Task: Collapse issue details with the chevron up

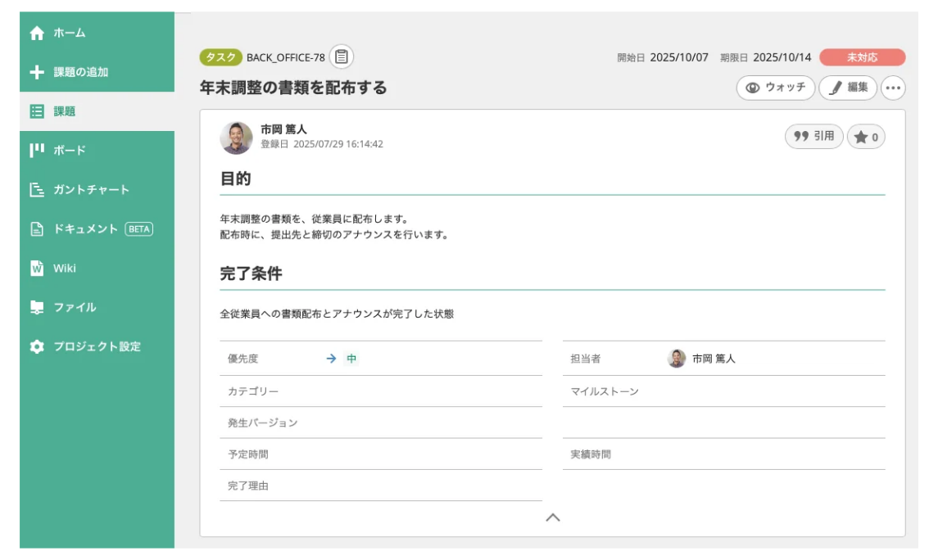Action: click(x=553, y=517)
